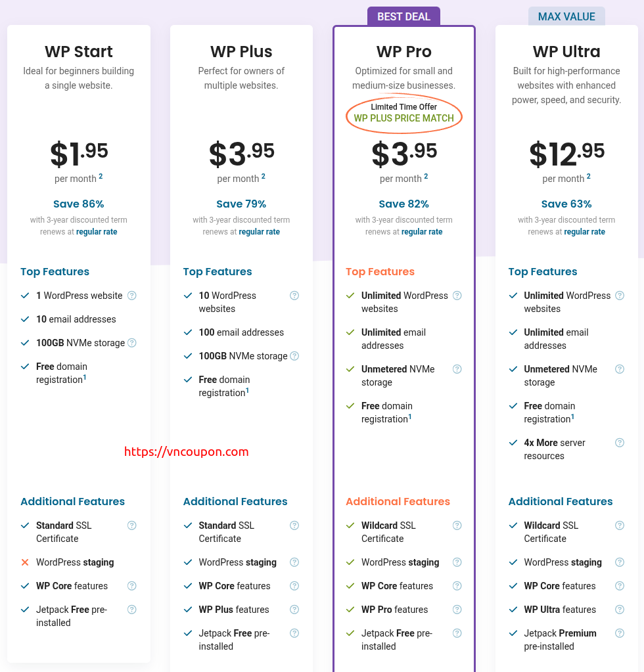Screen dimensions: 644x672
Task: Click footnote 2 beside WP Pro per month
Action: 426,176
